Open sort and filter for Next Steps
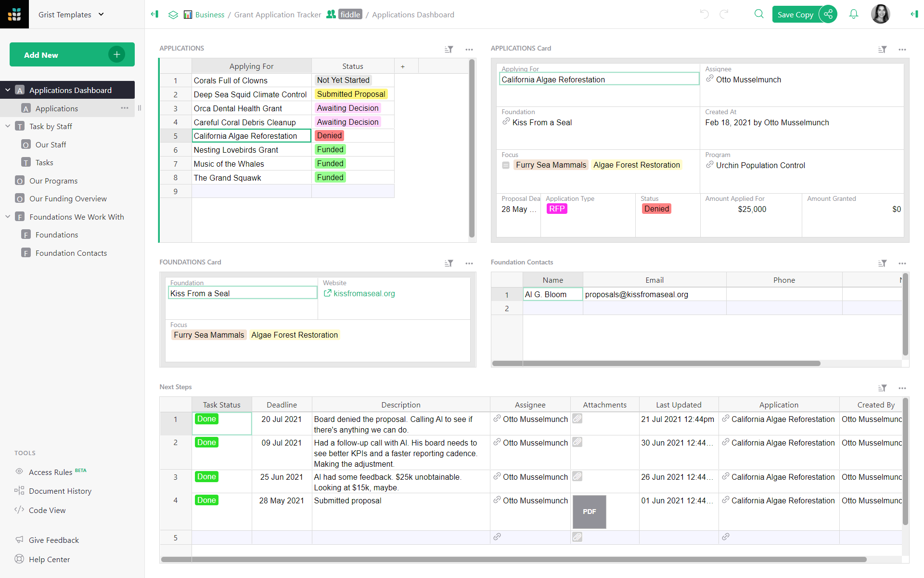Image resolution: width=924 pixels, height=578 pixels. pos(883,388)
